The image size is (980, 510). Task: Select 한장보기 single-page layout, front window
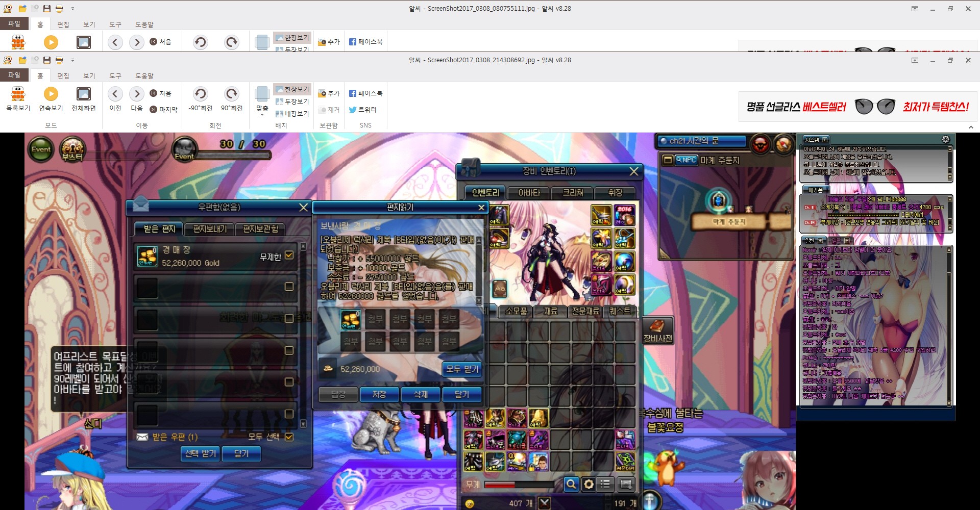click(x=292, y=89)
